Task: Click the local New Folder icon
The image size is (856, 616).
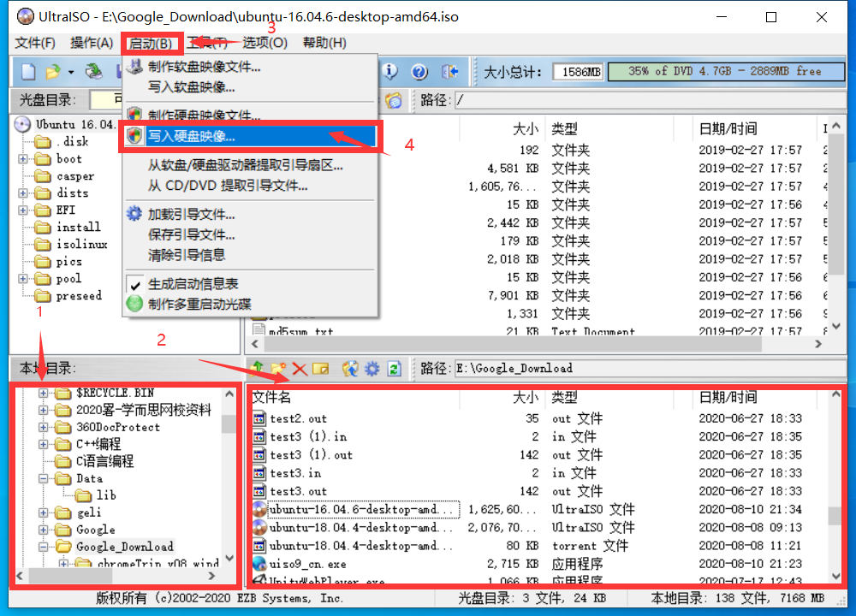Action: tap(278, 369)
